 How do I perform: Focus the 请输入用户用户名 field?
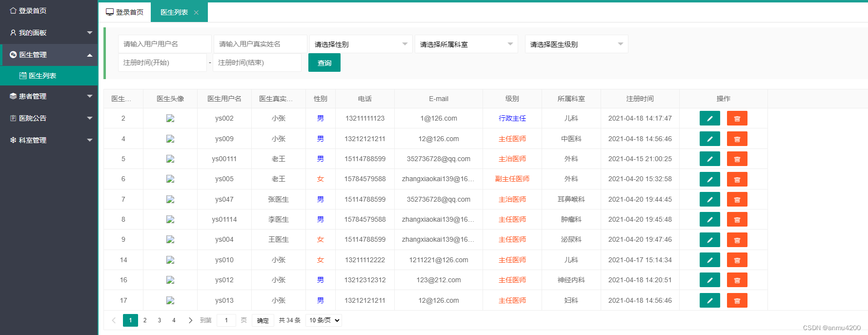[x=165, y=44]
